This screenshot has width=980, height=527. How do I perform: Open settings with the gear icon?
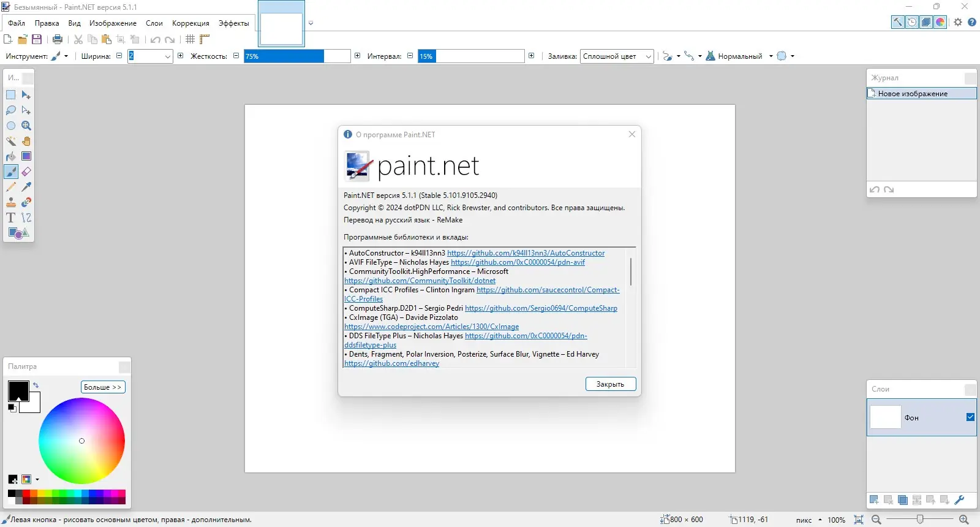click(958, 22)
